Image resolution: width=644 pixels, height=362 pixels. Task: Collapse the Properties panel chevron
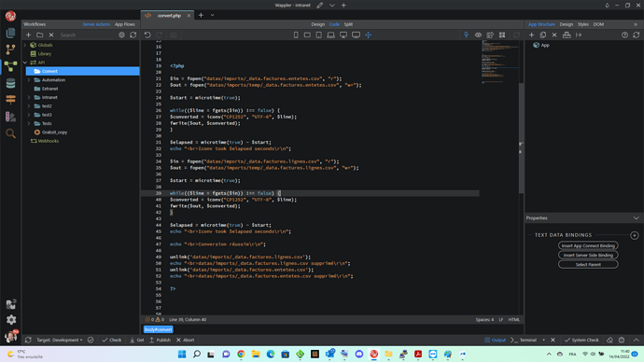pyautogui.click(x=637, y=218)
